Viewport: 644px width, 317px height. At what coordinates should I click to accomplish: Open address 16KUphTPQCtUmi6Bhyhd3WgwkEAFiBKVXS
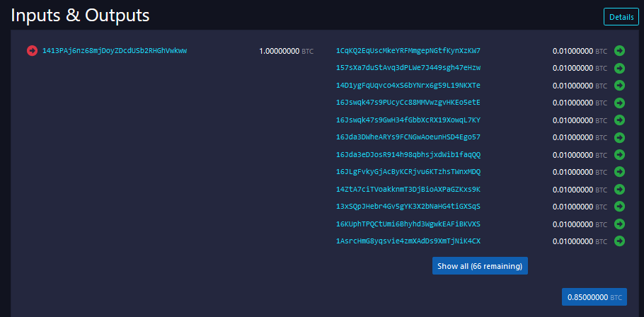pos(408,224)
